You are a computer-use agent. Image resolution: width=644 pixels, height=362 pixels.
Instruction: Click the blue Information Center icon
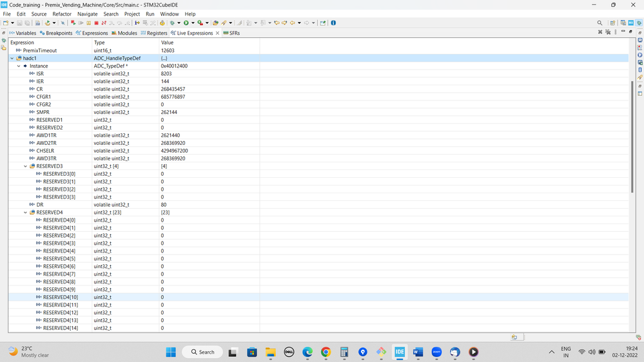(333, 23)
